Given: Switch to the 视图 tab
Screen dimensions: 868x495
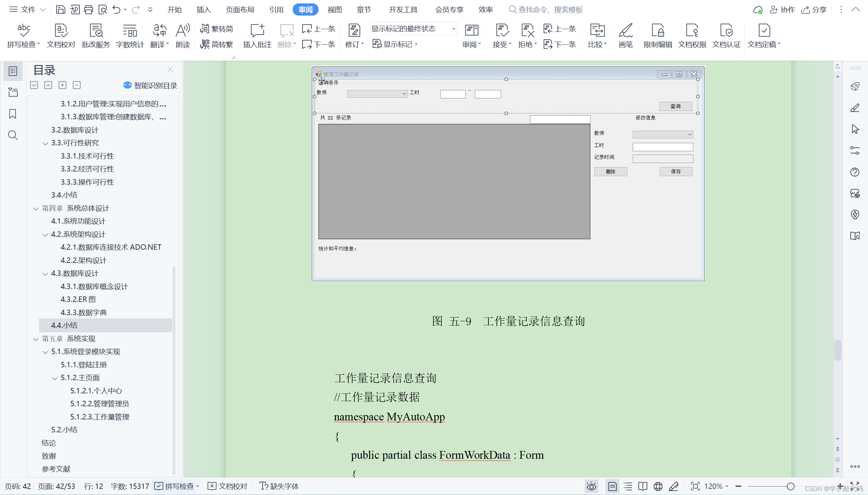Looking at the screenshot, I should 334,9.
